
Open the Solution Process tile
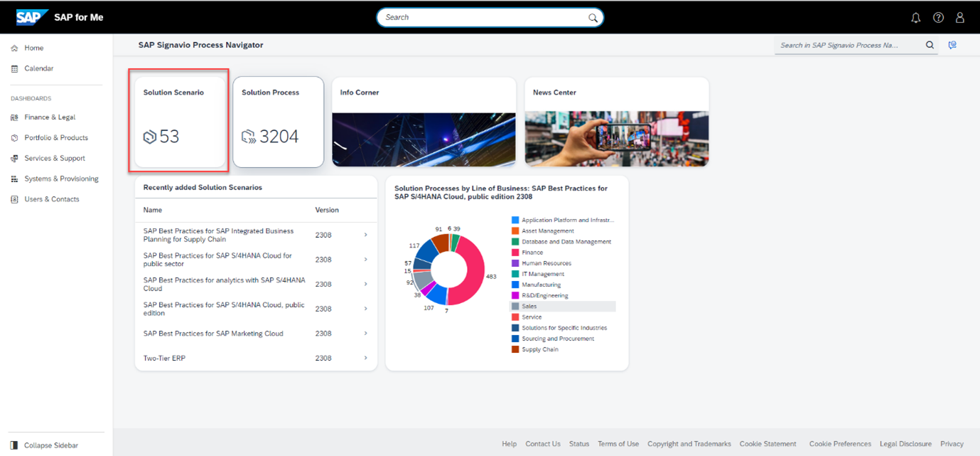[x=278, y=122]
